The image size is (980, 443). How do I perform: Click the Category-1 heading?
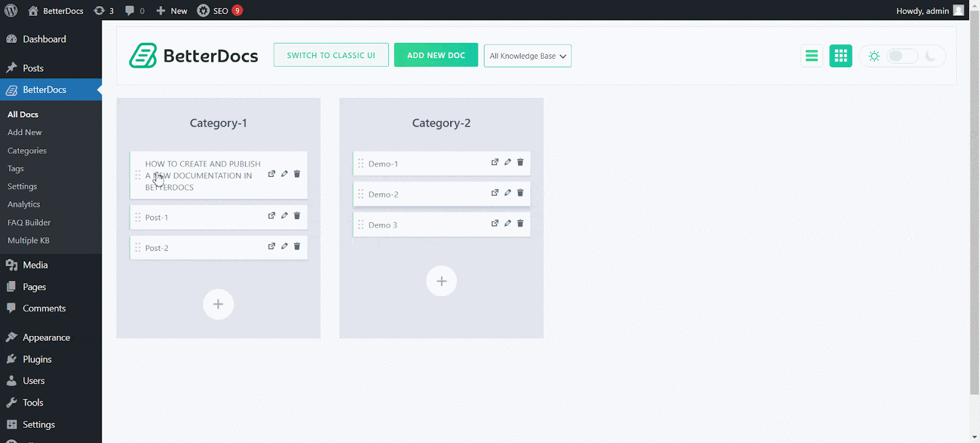218,123
